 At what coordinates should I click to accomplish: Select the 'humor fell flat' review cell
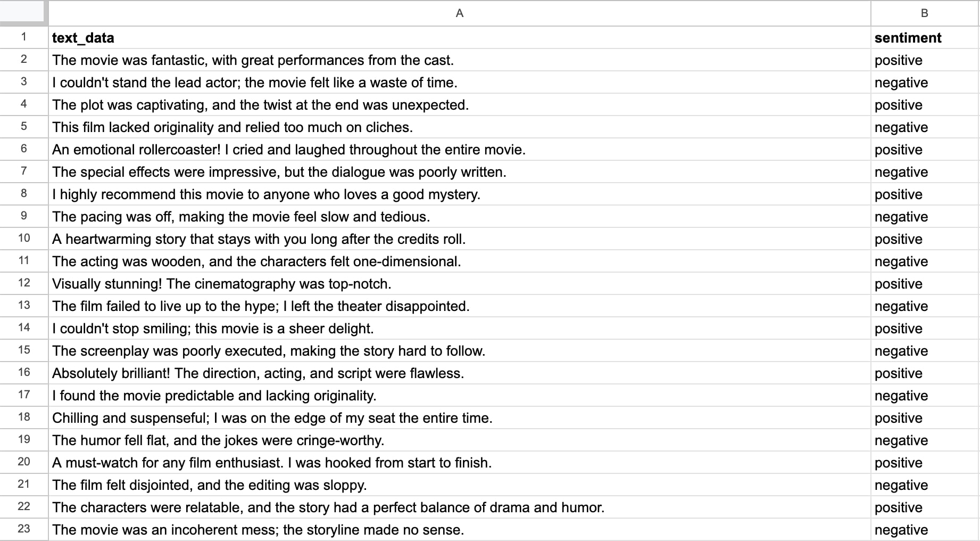[460, 440]
